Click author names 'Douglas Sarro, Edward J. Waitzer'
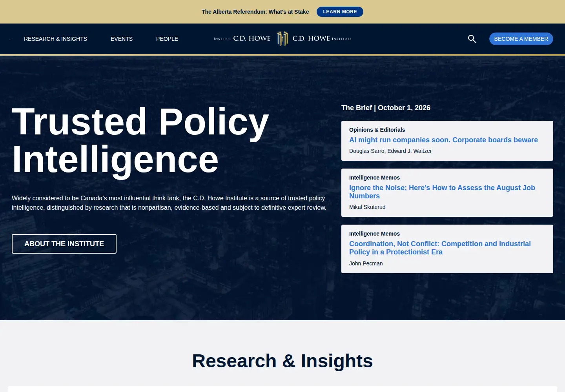Viewport: 565px width, 392px height. coord(390,151)
